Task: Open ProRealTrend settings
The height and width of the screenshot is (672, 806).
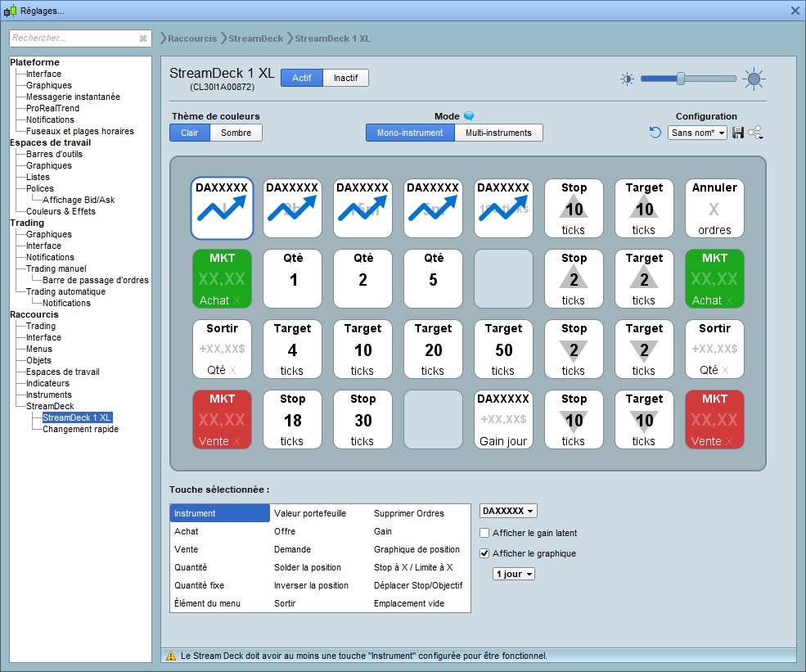Action: pos(52,108)
